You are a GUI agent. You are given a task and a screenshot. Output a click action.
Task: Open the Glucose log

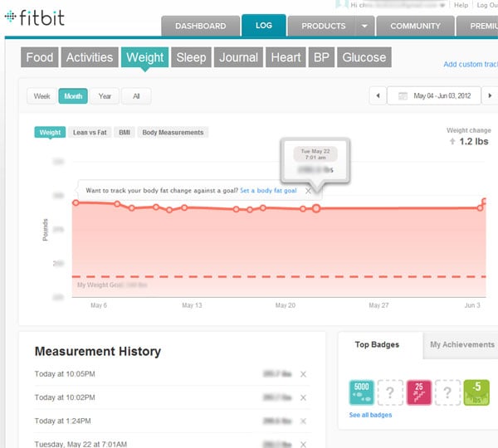364,57
